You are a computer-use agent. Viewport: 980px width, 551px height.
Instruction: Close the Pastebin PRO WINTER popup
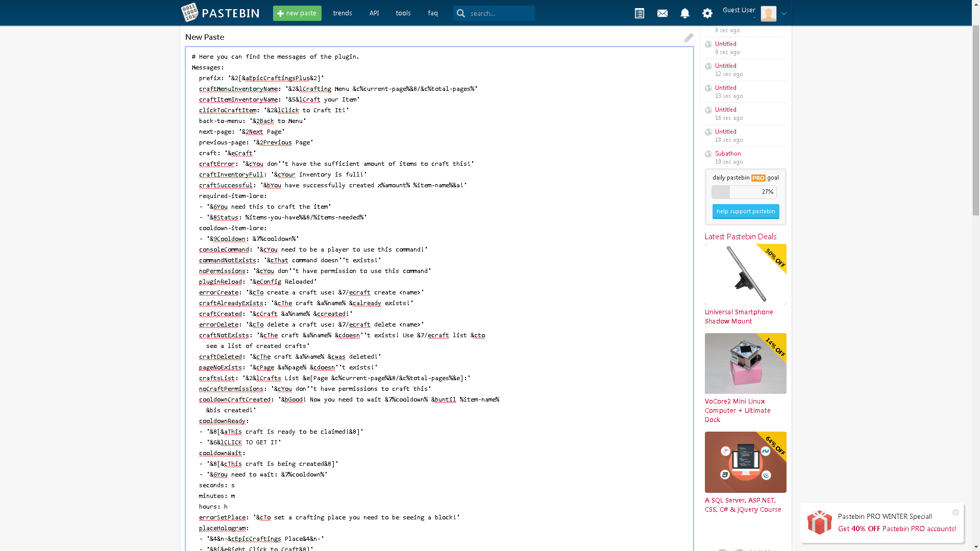pos(955,512)
